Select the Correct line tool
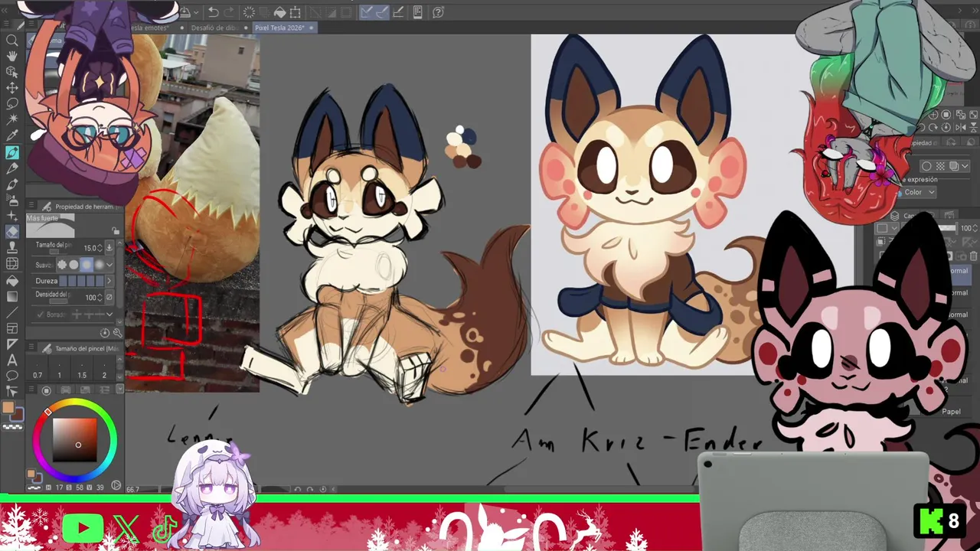The image size is (980, 551). tap(12, 390)
